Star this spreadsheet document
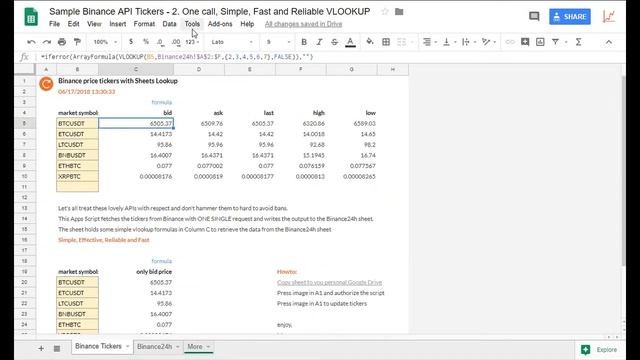This screenshot has height=360, width=640. pos(384,12)
